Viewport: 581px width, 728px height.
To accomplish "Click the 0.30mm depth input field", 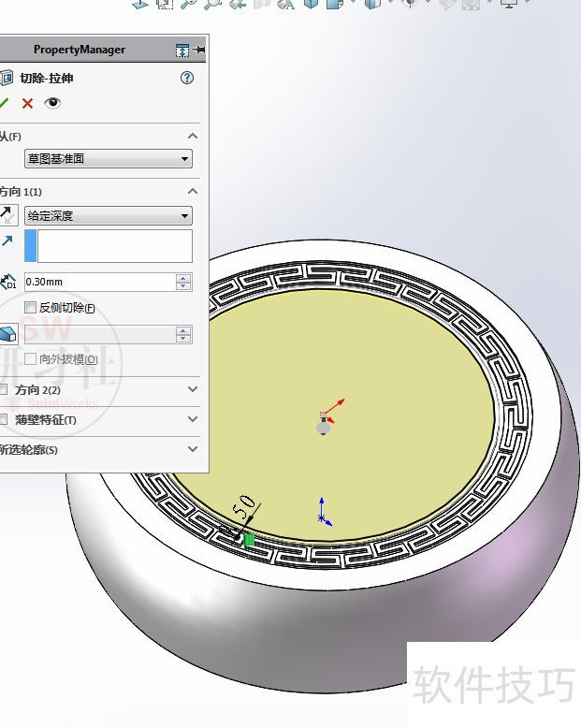I will (x=98, y=282).
